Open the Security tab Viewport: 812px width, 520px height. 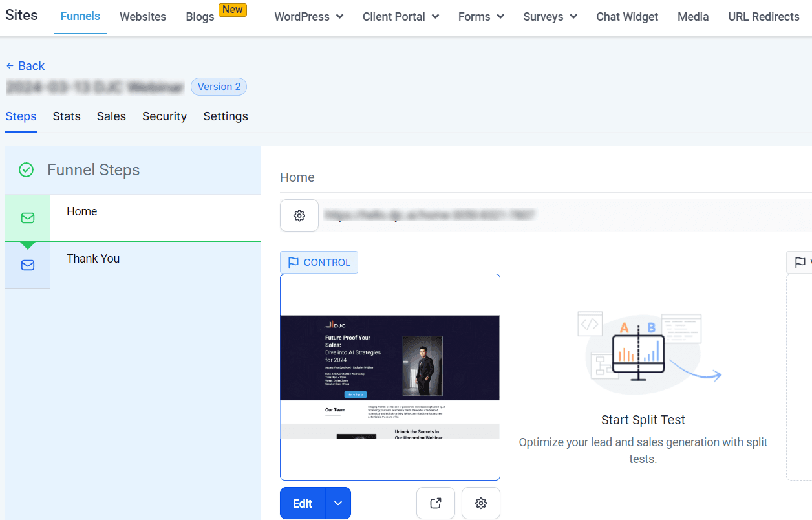[x=164, y=116]
